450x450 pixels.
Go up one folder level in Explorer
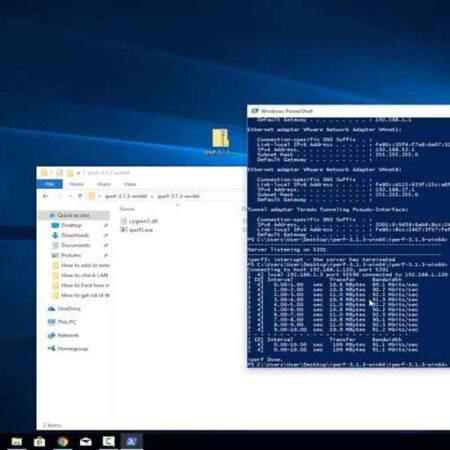tap(80, 196)
